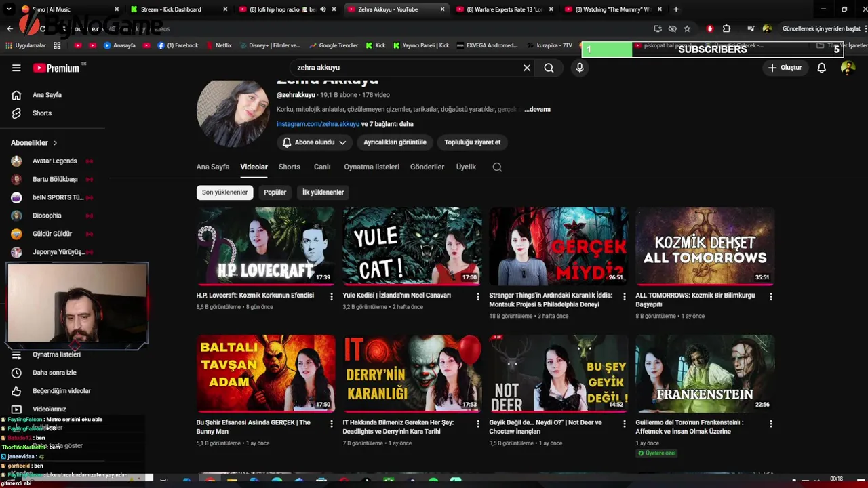Click Ayrıcalıkları görüntüle button
Image resolution: width=868 pixels, height=488 pixels.
coord(395,142)
